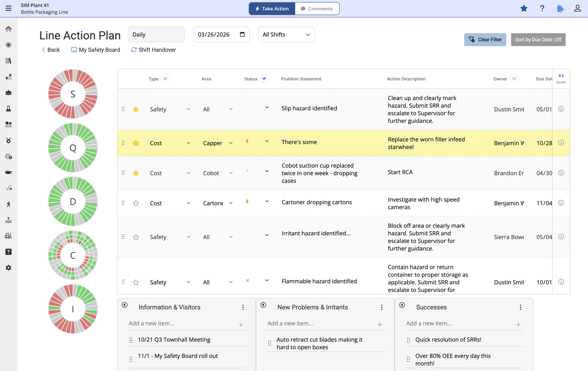Open the Type column filter
This screenshot has width=588, height=371.
tap(165, 79)
